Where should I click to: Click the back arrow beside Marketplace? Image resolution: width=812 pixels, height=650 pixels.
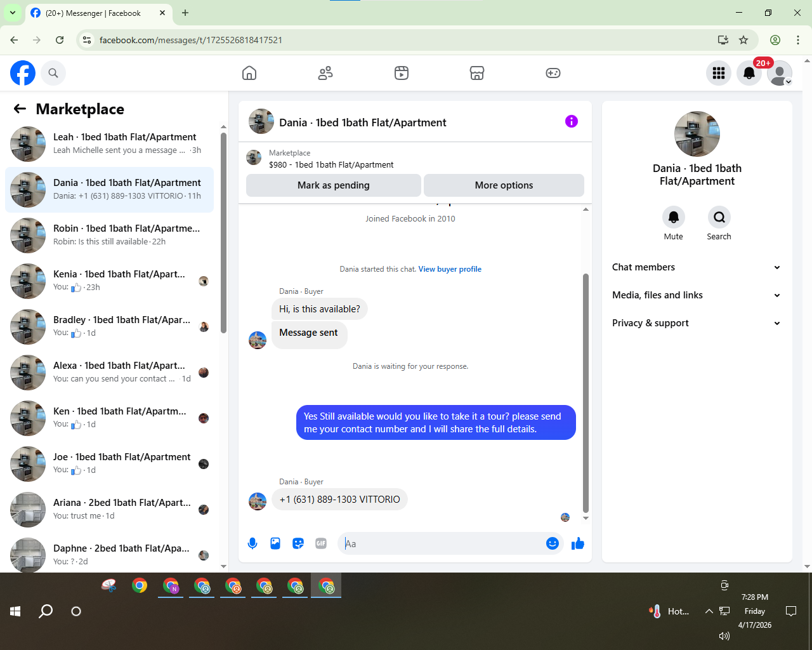click(x=20, y=109)
